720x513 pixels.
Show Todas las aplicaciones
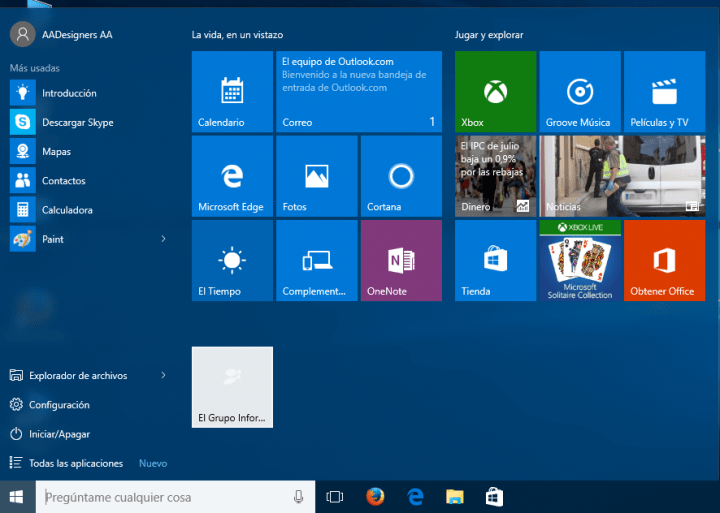67,463
